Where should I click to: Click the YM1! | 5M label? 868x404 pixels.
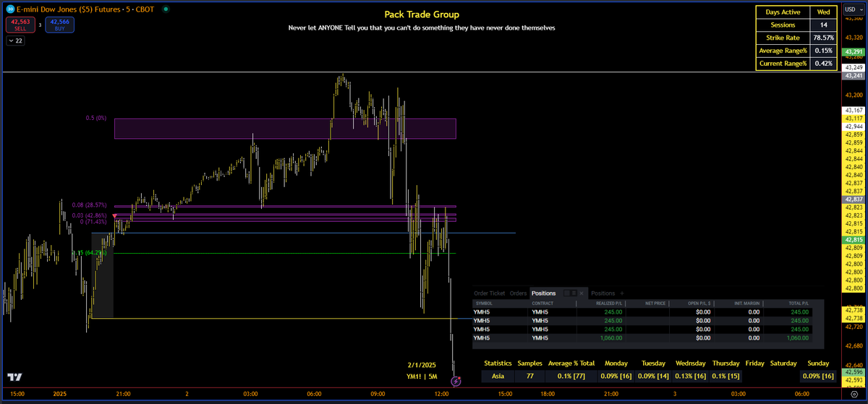tap(422, 377)
